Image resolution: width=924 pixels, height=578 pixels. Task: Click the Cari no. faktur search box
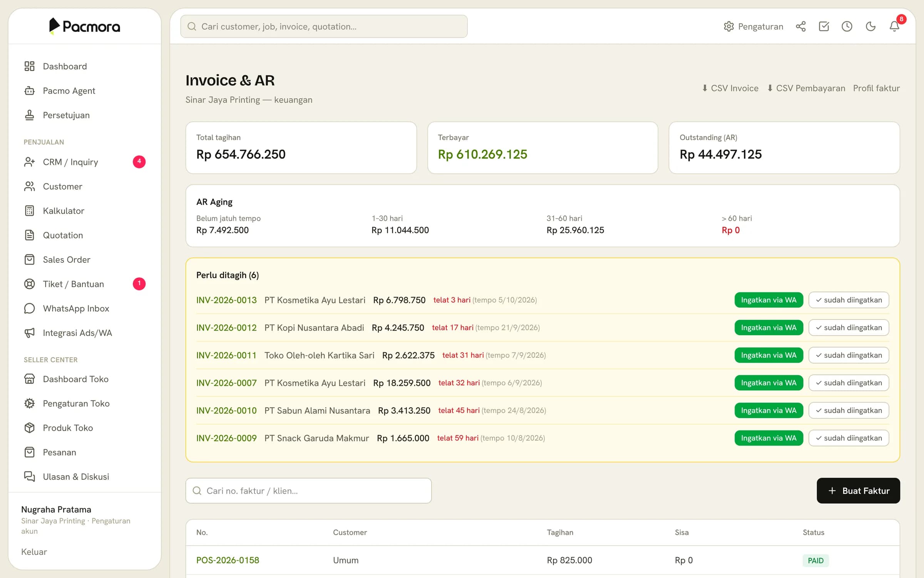coord(308,491)
